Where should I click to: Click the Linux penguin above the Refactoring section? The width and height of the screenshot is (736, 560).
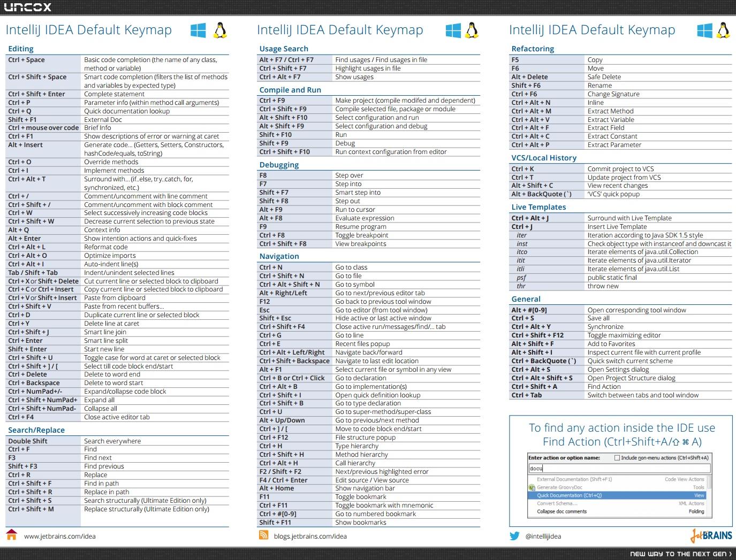(x=723, y=30)
